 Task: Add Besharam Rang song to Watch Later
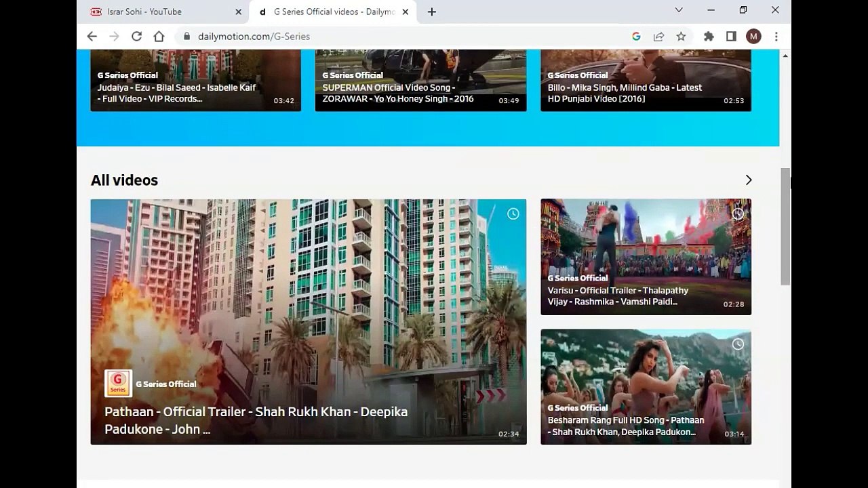coord(738,344)
